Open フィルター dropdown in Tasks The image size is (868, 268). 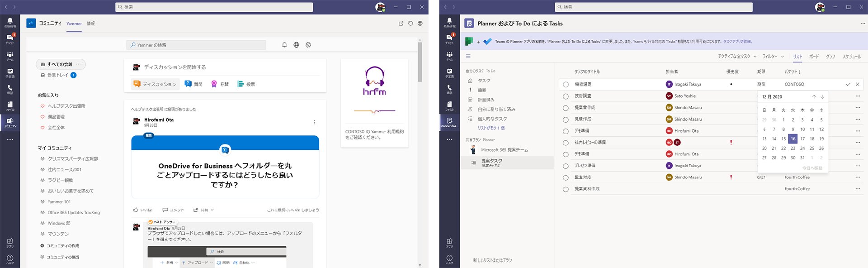click(x=773, y=57)
